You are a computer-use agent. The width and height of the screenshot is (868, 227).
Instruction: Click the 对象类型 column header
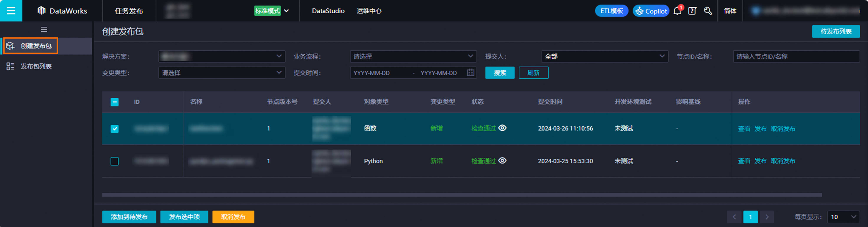[376, 102]
